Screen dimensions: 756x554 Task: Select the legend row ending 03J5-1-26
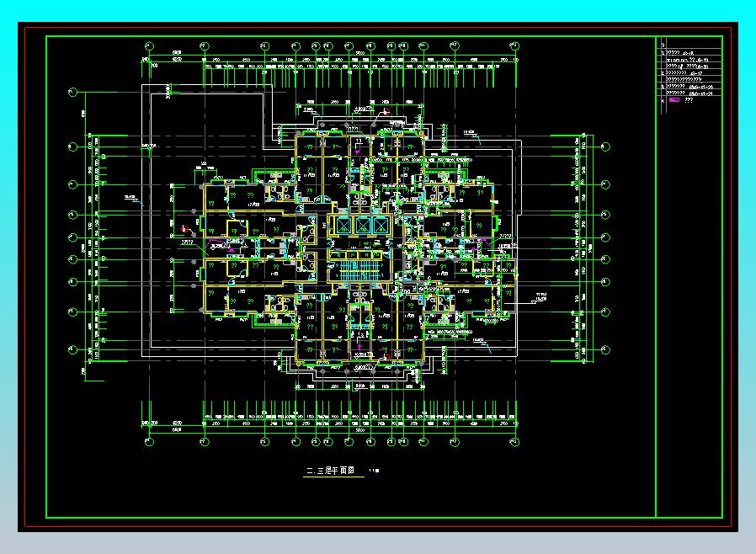(692, 87)
